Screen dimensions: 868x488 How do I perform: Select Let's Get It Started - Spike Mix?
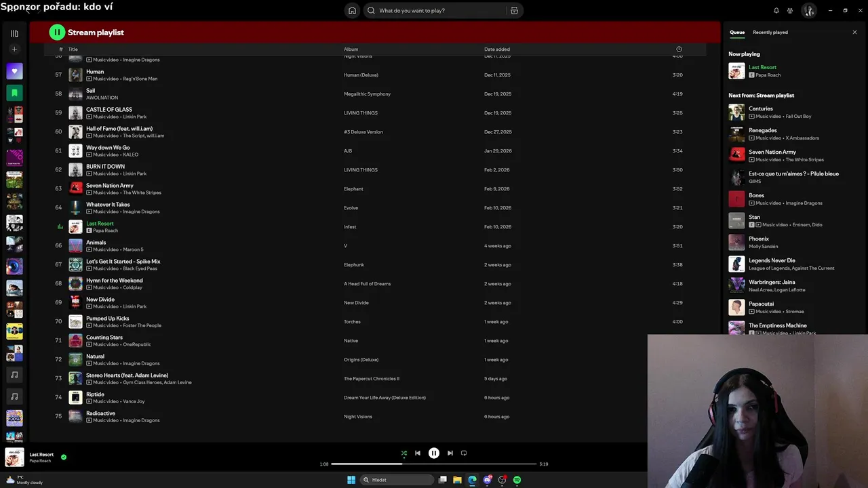pos(123,261)
